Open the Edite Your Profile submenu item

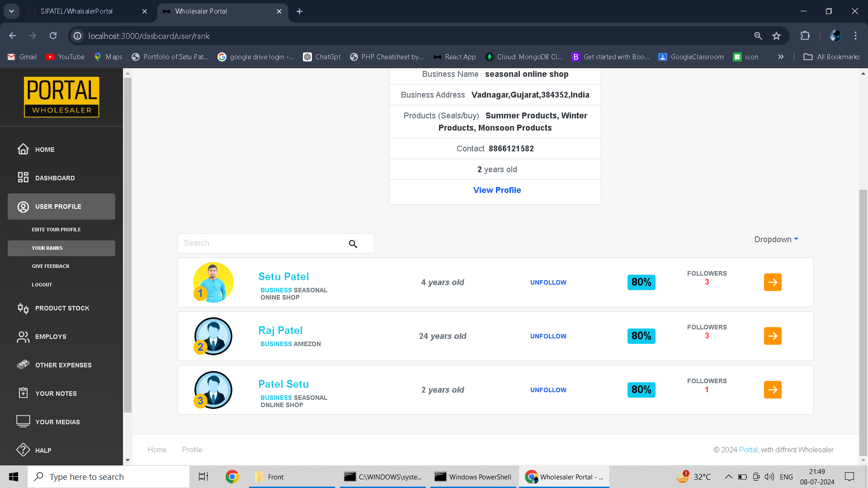pyautogui.click(x=56, y=230)
